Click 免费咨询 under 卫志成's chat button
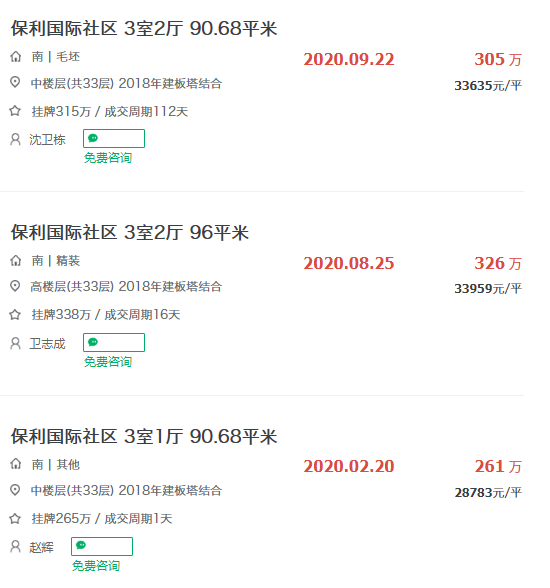The height and width of the screenshot is (588, 550). [108, 362]
